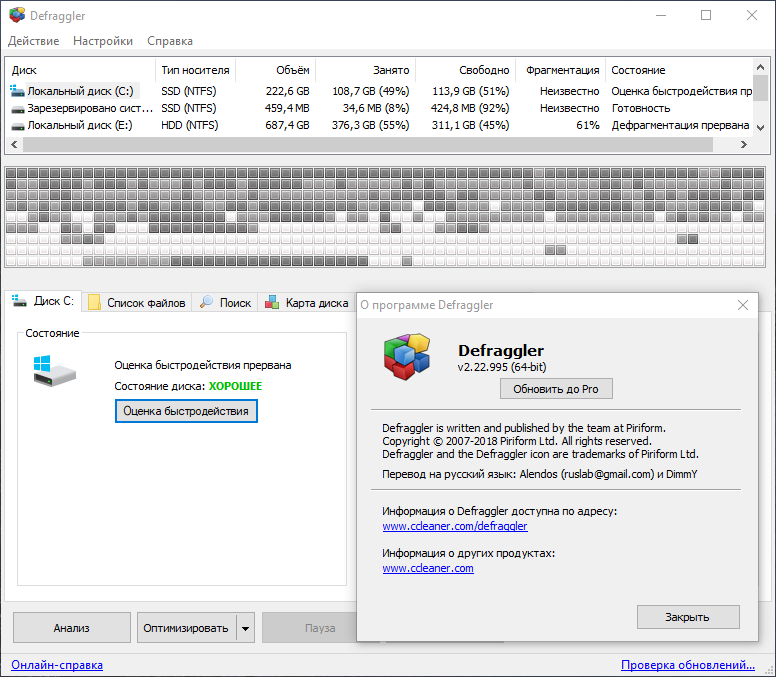
Task: Sort by Занято column header
Action: click(x=366, y=70)
